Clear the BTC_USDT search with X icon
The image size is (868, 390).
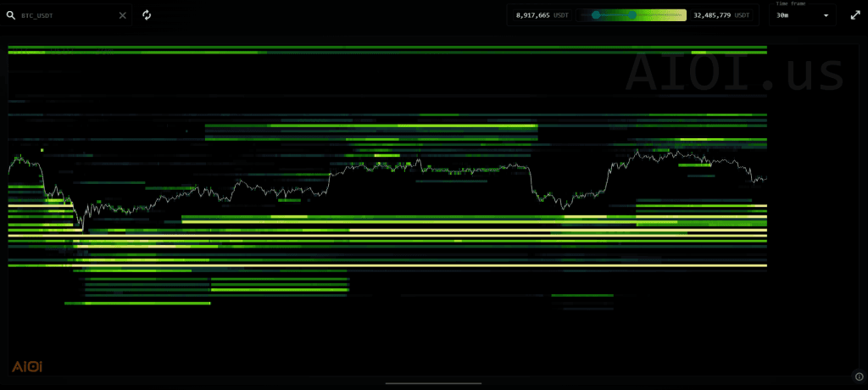pyautogui.click(x=122, y=15)
